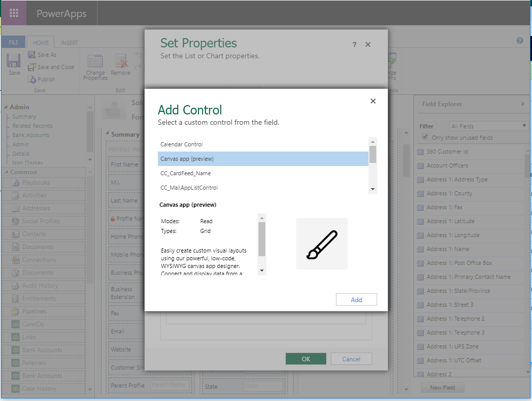
Task: Click the Save icon in ribbon
Action: (x=14, y=61)
